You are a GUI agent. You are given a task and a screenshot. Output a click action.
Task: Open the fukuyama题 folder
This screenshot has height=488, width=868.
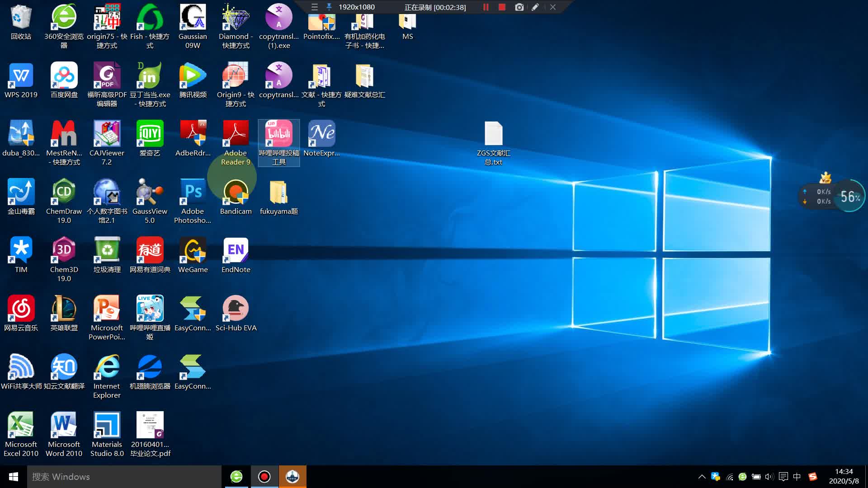(278, 192)
